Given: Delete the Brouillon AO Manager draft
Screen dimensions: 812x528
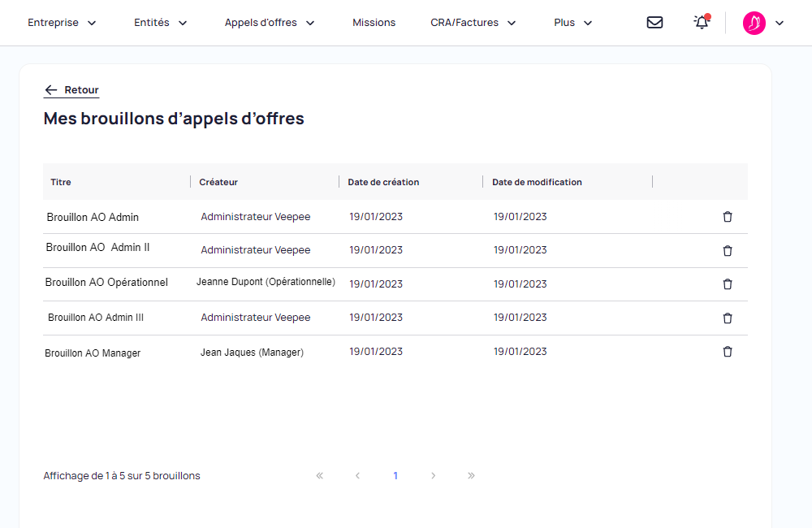Looking at the screenshot, I should pyautogui.click(x=728, y=351).
